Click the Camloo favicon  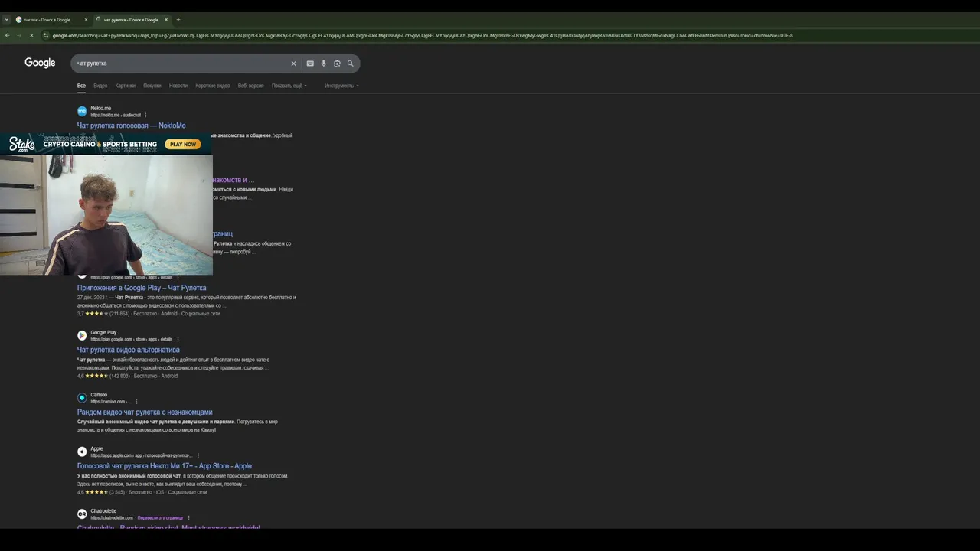pos(82,398)
